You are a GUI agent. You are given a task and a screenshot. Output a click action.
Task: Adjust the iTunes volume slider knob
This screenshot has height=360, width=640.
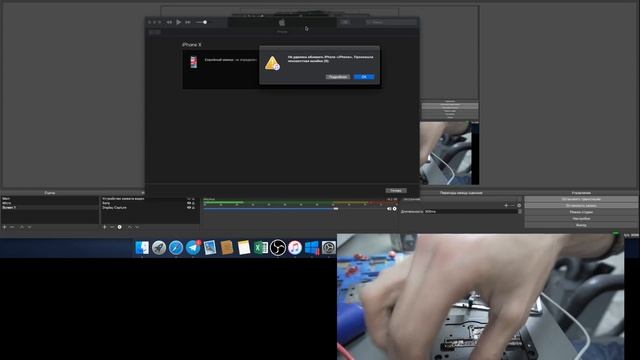point(205,22)
